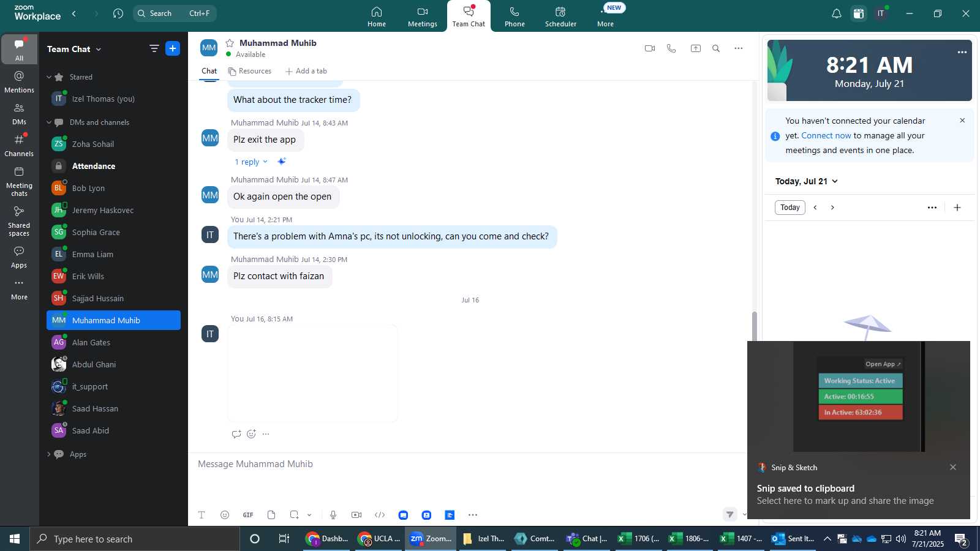Start a video meeting with Muhammad Muhib
980x551 pixels.
pyautogui.click(x=650, y=48)
